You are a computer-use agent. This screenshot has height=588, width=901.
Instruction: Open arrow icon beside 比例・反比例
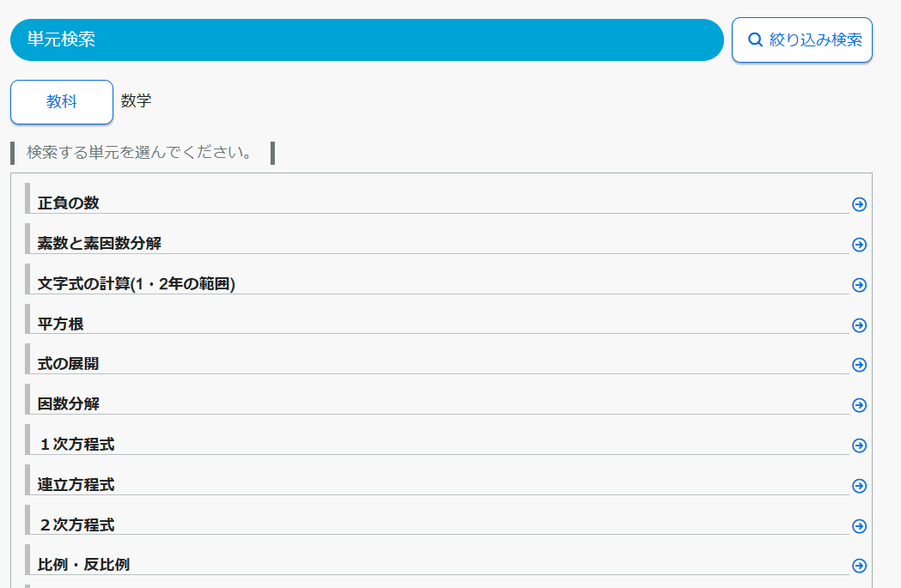coord(859,566)
